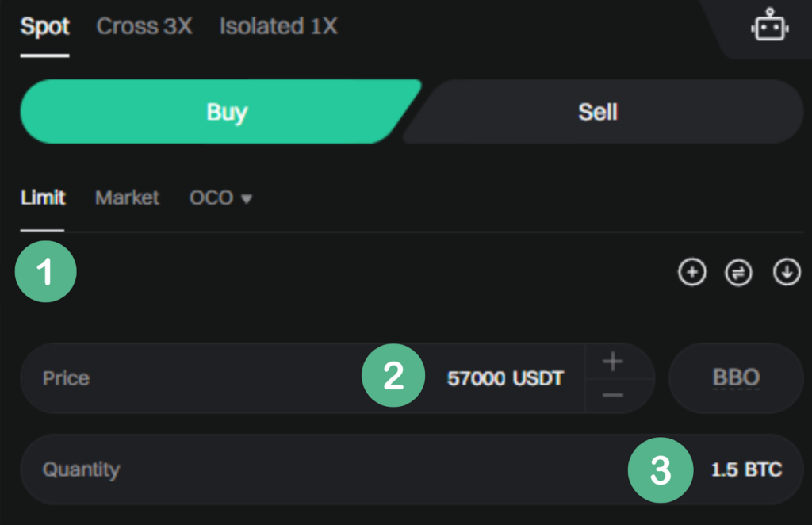Select the Isolated 1X margin tab
The image size is (812, 525).
pos(278,26)
